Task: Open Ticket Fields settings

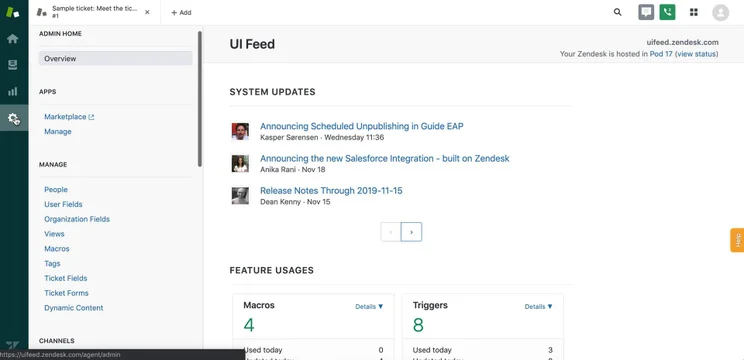Action: [65, 278]
